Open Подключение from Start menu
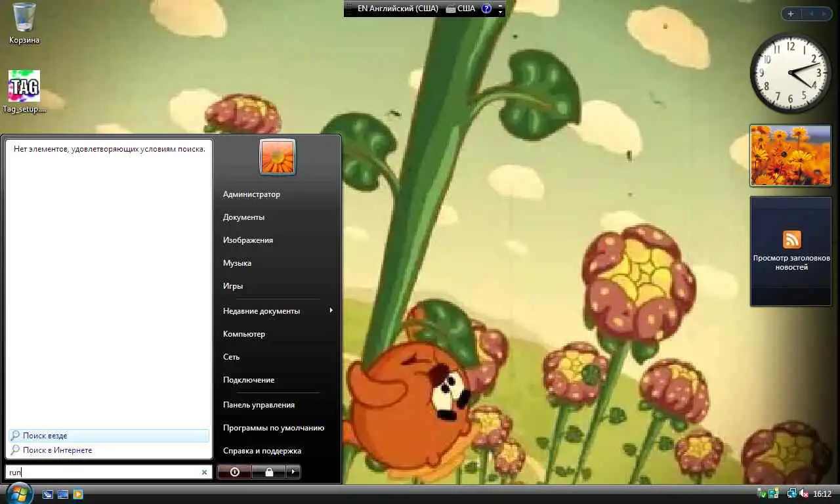Screen dimensions: 840x504 point(249,380)
